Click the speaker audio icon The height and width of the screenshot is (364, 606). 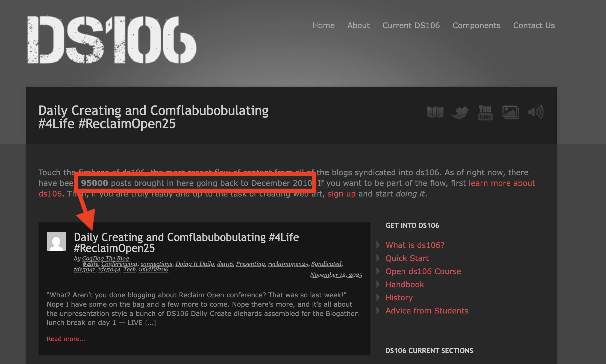click(x=536, y=112)
